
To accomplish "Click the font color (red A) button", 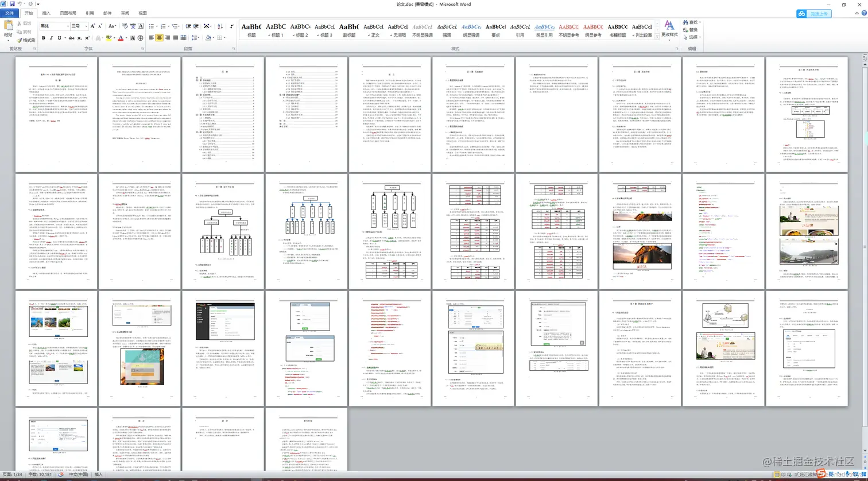I will [121, 38].
